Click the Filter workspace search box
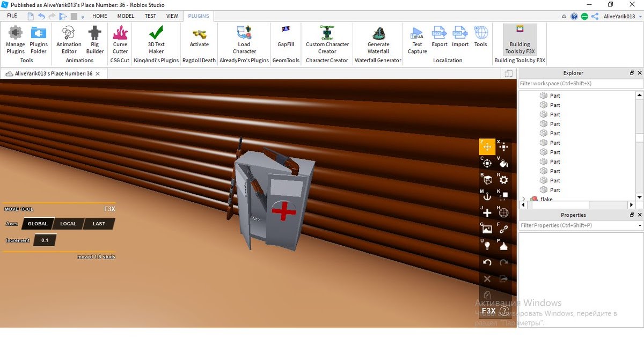This screenshot has height=338, width=644. 580,84
